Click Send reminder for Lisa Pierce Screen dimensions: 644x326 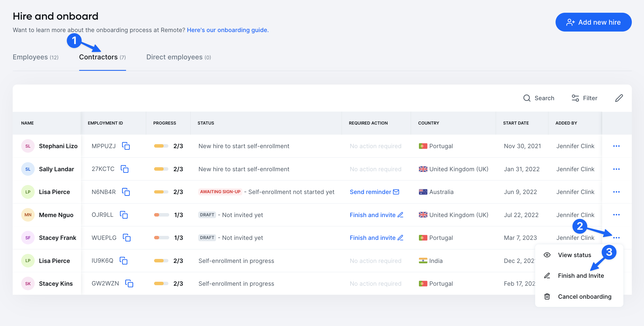(x=370, y=192)
